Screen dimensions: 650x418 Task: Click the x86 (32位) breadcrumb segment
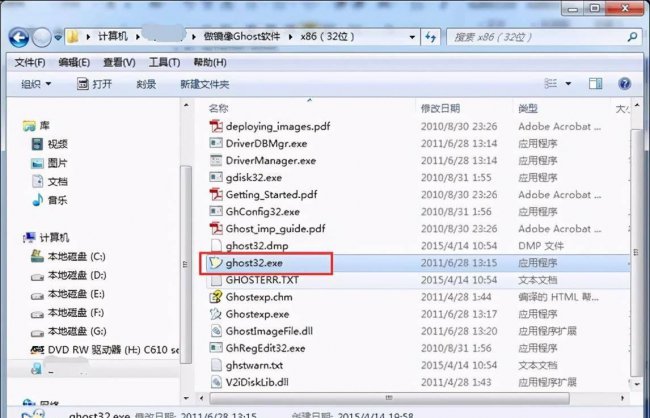[327, 36]
